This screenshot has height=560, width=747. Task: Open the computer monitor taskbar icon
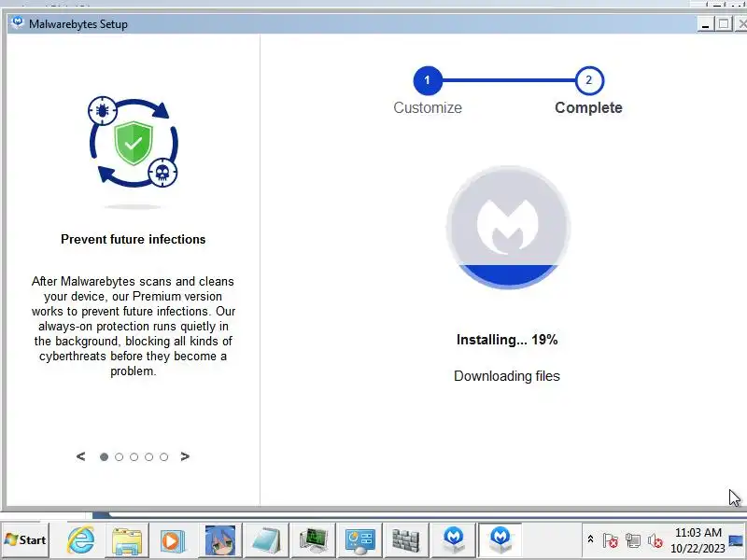click(313, 540)
